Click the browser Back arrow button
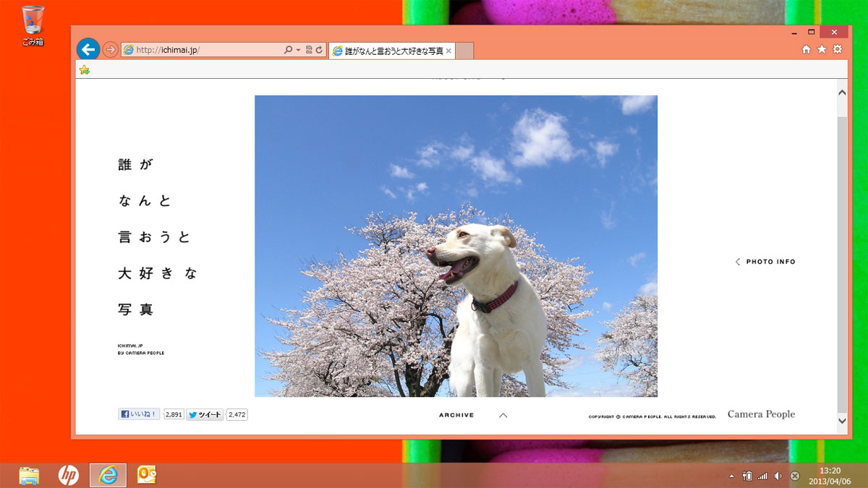 [88, 49]
